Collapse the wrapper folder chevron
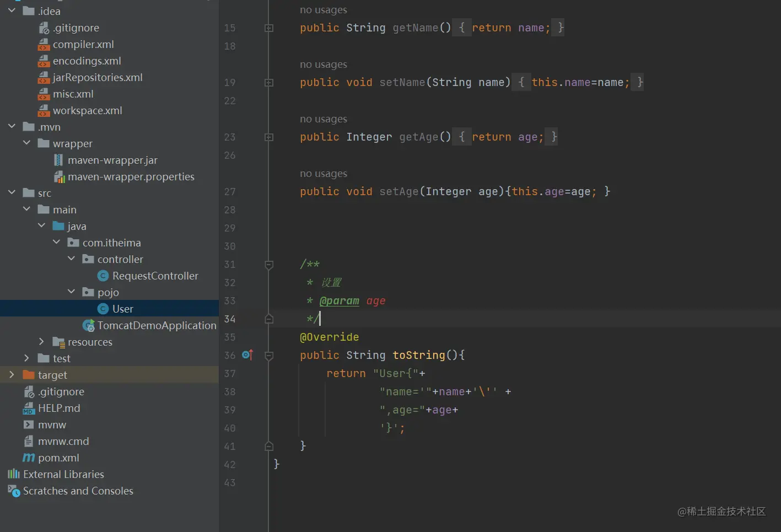Screen dimensions: 781x532 point(26,143)
